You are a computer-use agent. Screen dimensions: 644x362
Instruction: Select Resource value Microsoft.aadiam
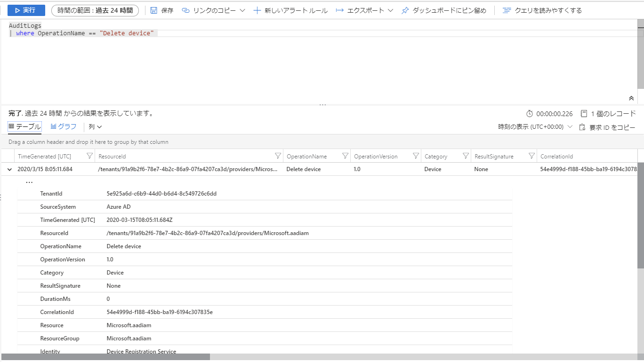[x=129, y=325]
